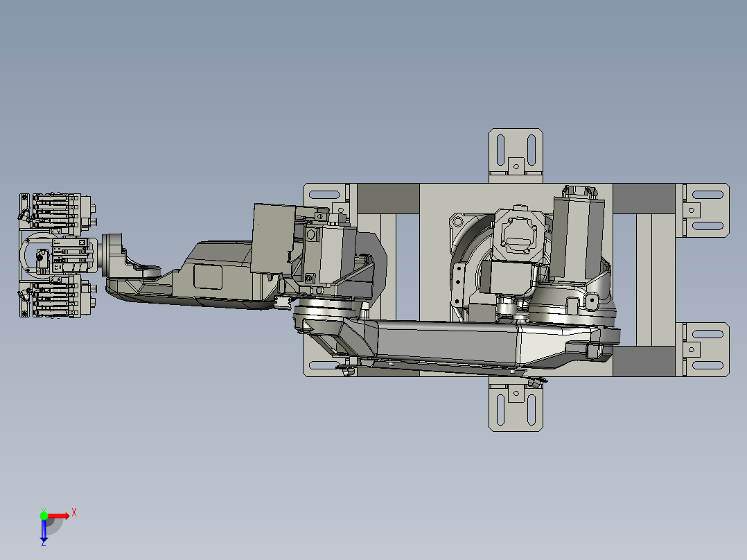Image resolution: width=747 pixels, height=560 pixels.
Task: Select the upper gripper module on the end effector
Action: click(x=57, y=213)
